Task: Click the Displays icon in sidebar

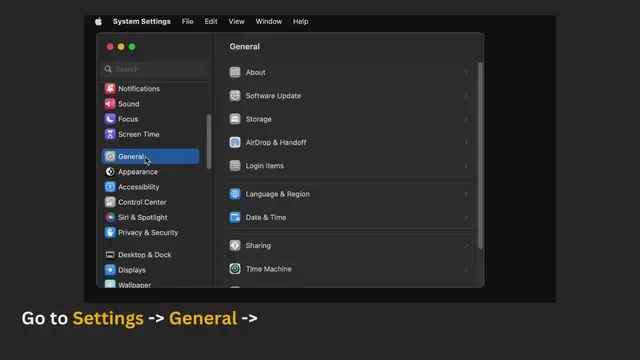Action: pyautogui.click(x=110, y=270)
